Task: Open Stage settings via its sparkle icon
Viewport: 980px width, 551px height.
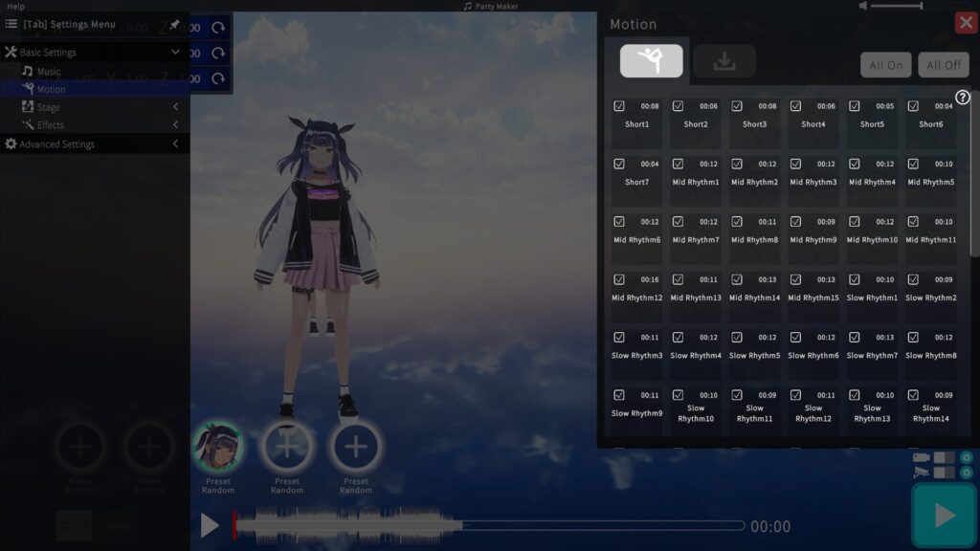Action: pyautogui.click(x=28, y=107)
